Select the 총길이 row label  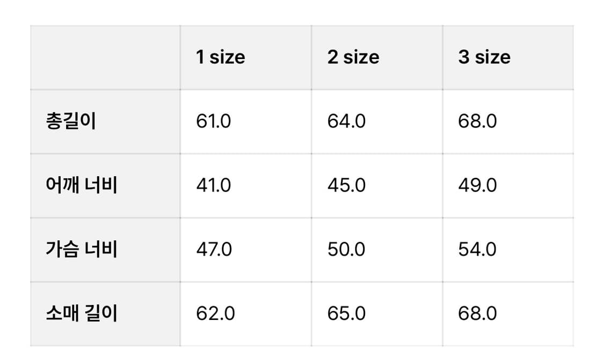pyautogui.click(x=71, y=121)
